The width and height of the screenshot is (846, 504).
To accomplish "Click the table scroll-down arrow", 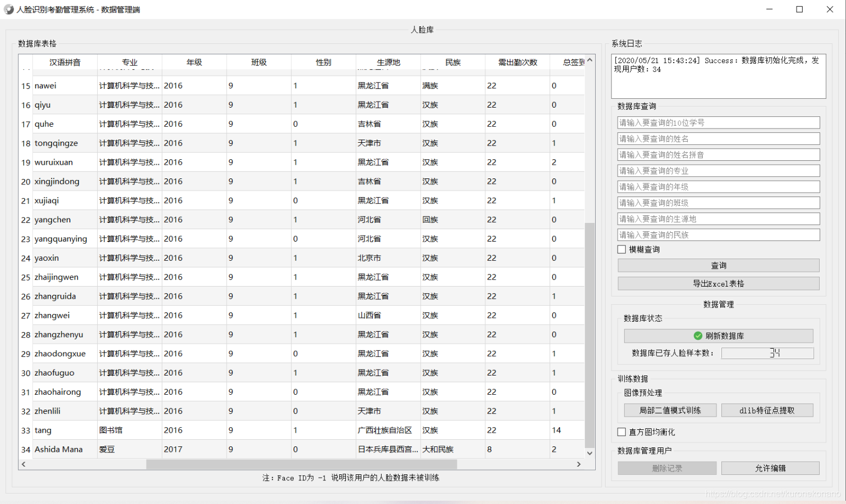I will click(x=590, y=453).
